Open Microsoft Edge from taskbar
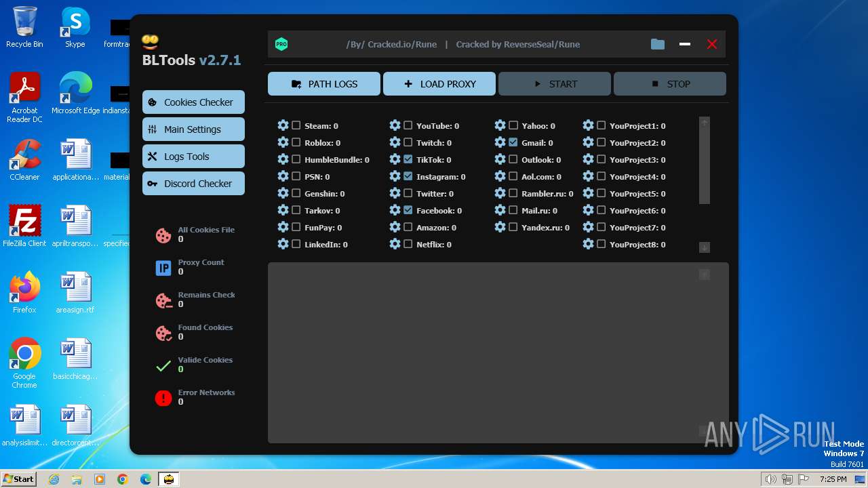868x488 pixels. (146, 479)
